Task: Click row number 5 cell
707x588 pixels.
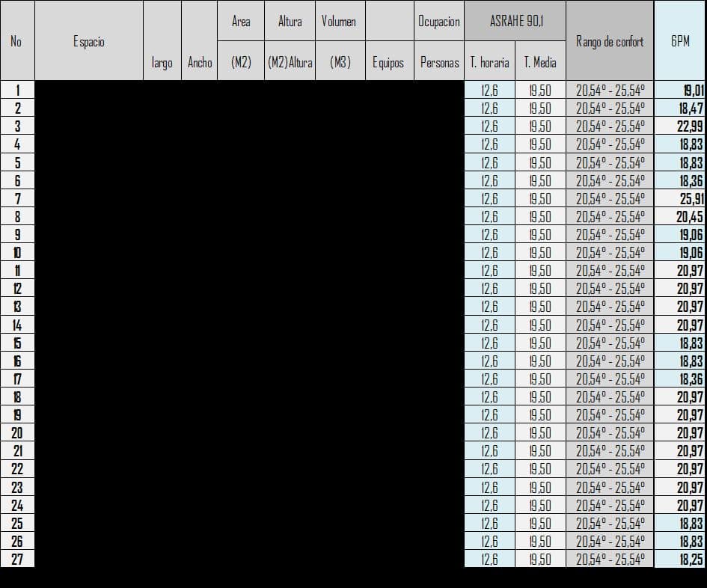Action: pos(17,162)
